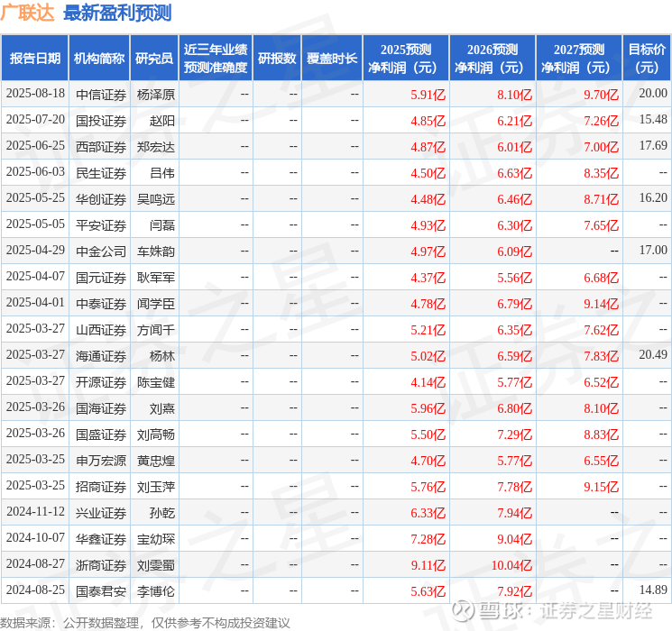672x631 pixels.
Task: Select institution 海通证券
Action: pos(101,356)
